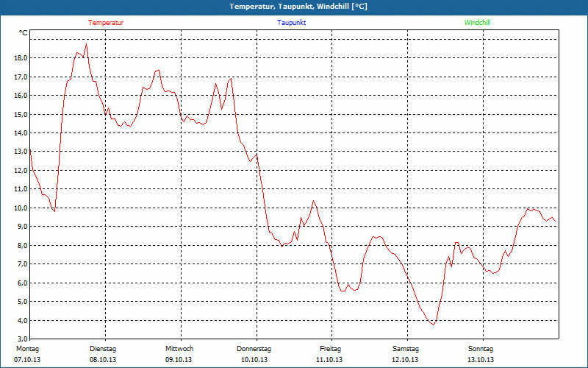Click the blue Taupunkt legend label

(x=291, y=23)
